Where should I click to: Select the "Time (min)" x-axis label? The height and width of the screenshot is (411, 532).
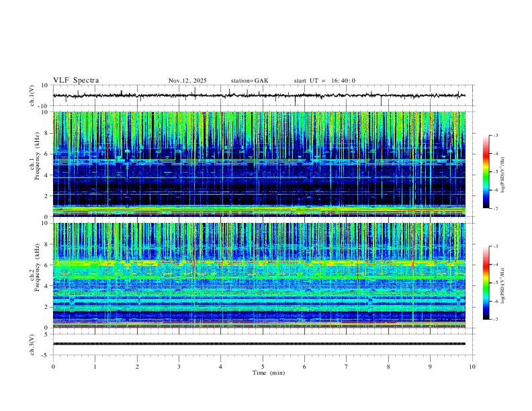(x=269, y=373)
